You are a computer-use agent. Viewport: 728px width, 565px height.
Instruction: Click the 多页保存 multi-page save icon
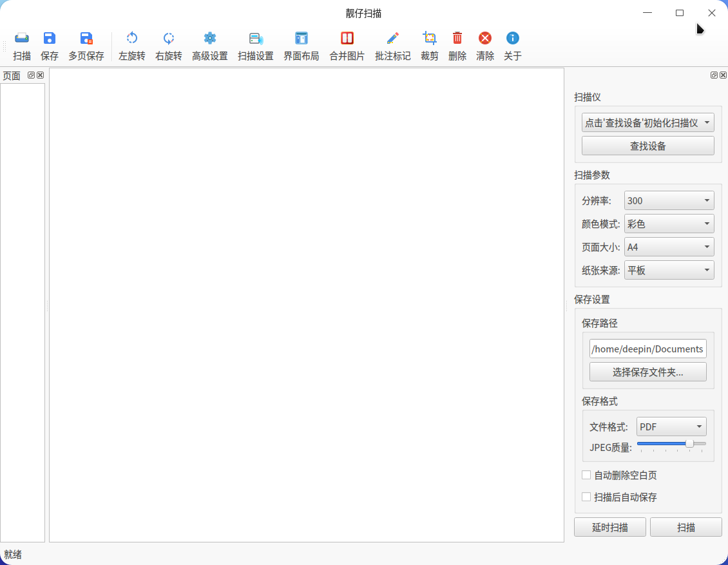point(86,38)
